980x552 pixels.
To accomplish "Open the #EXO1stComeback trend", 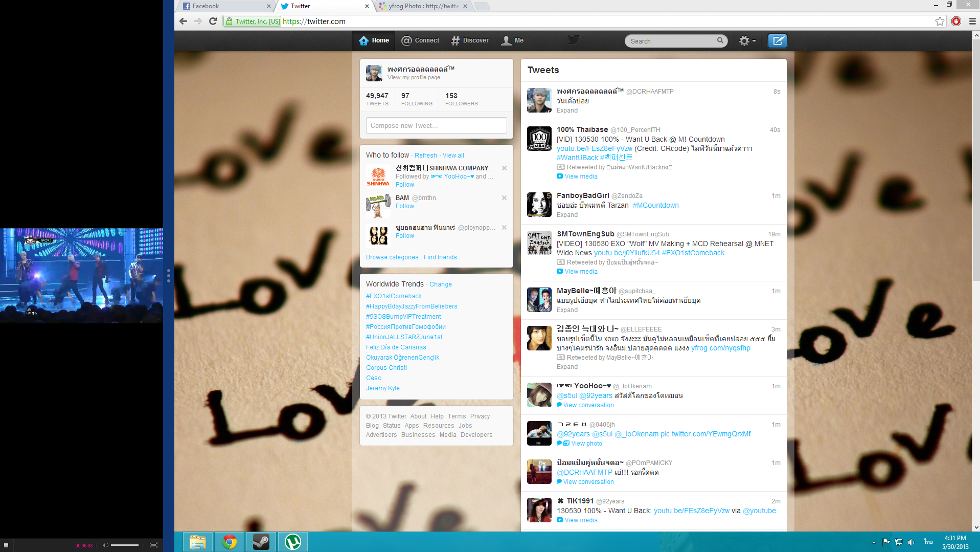I will (x=394, y=296).
